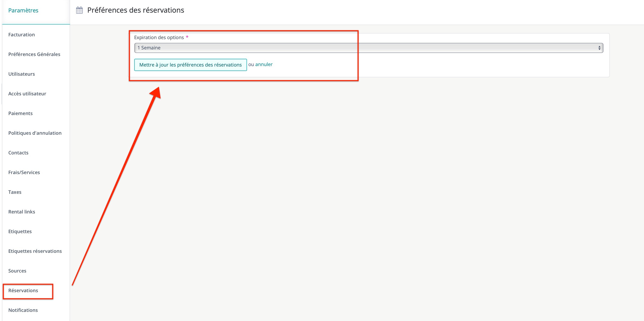This screenshot has height=321, width=644.
Task: Open the Expiration des options dropdown
Action: 368,48
